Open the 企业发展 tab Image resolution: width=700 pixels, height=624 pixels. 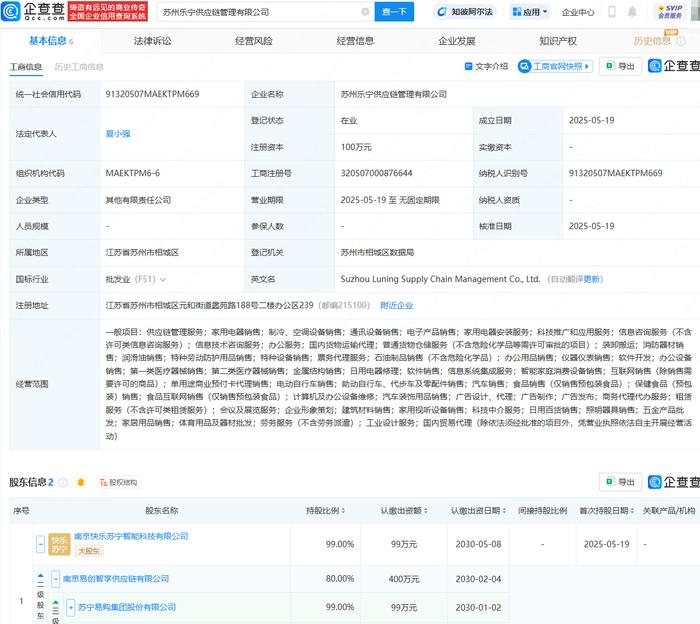pos(457,41)
